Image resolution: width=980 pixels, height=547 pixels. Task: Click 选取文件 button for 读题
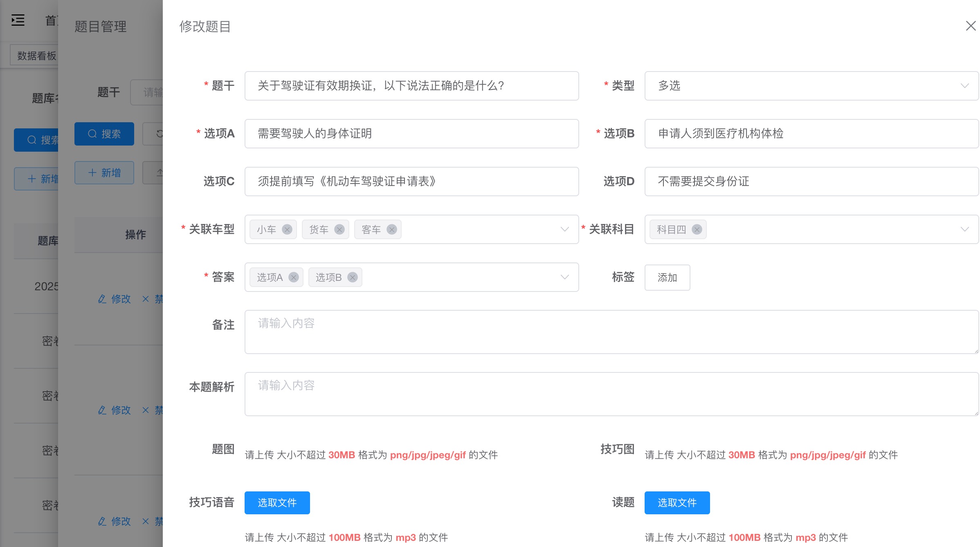(x=677, y=503)
